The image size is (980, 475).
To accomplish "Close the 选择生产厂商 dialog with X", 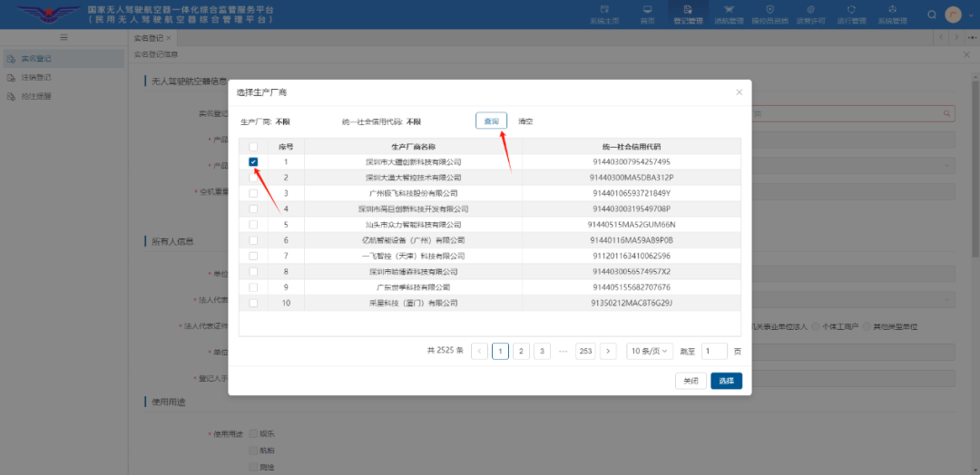I will click(739, 92).
